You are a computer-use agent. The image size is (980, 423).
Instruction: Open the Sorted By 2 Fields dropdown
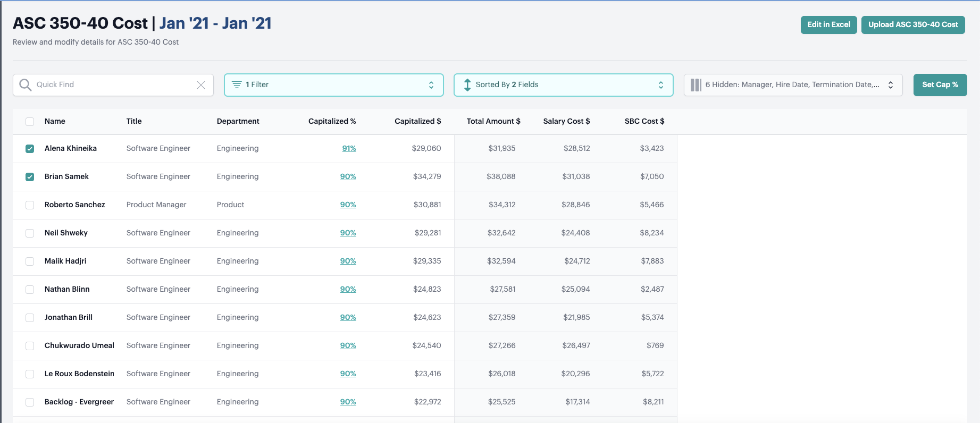(x=564, y=85)
